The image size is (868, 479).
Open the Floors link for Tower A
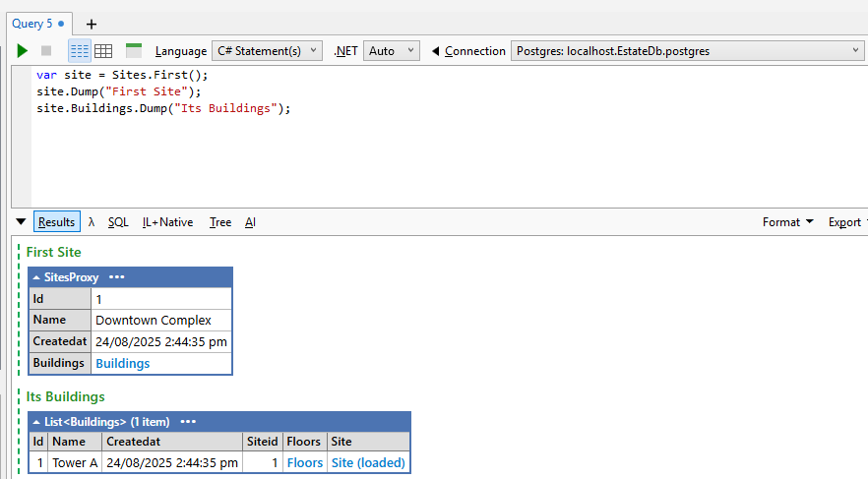pos(304,462)
